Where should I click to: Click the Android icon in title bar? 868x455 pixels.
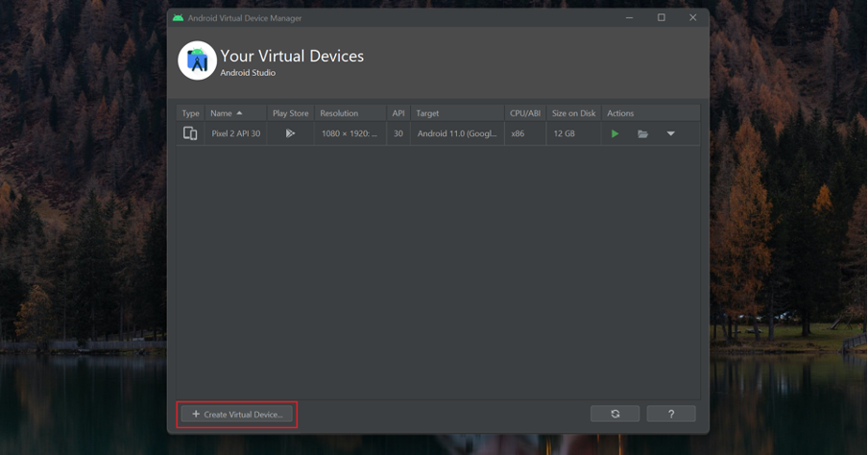(179, 17)
